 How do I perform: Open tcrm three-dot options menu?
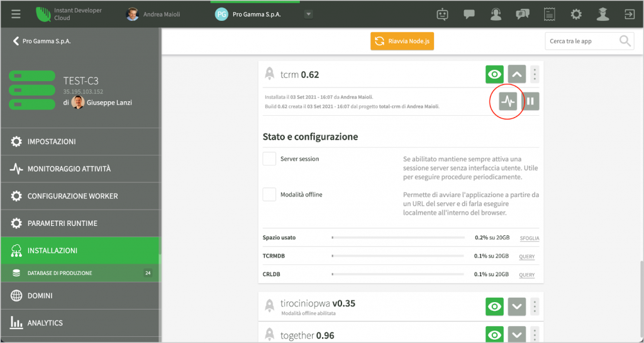(x=535, y=74)
